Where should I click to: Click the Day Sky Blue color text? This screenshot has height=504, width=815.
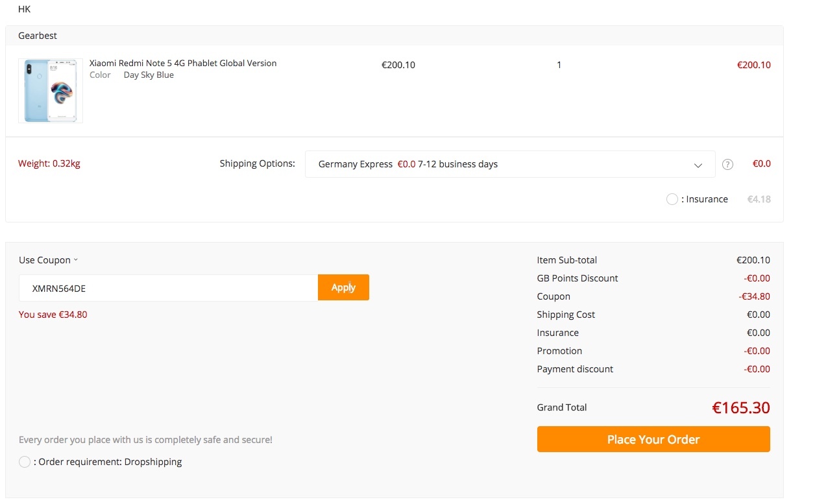tap(149, 75)
